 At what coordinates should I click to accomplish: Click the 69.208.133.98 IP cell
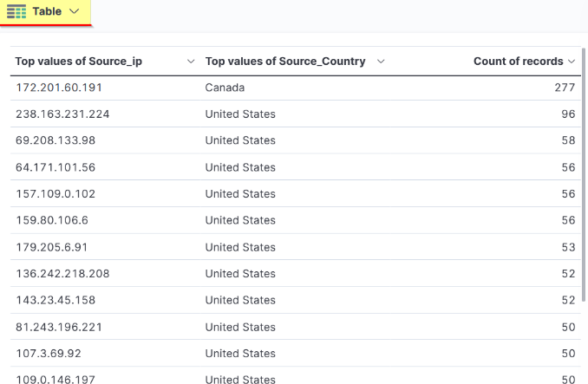tap(56, 140)
